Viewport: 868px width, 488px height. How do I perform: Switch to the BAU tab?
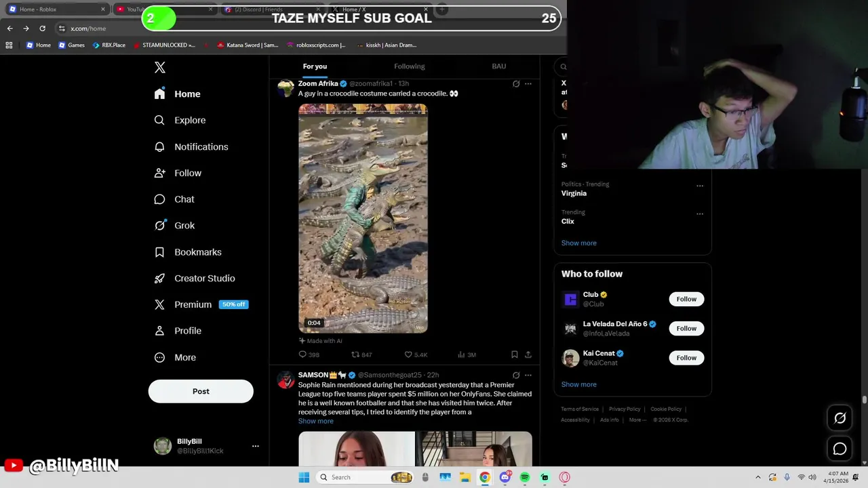click(499, 66)
